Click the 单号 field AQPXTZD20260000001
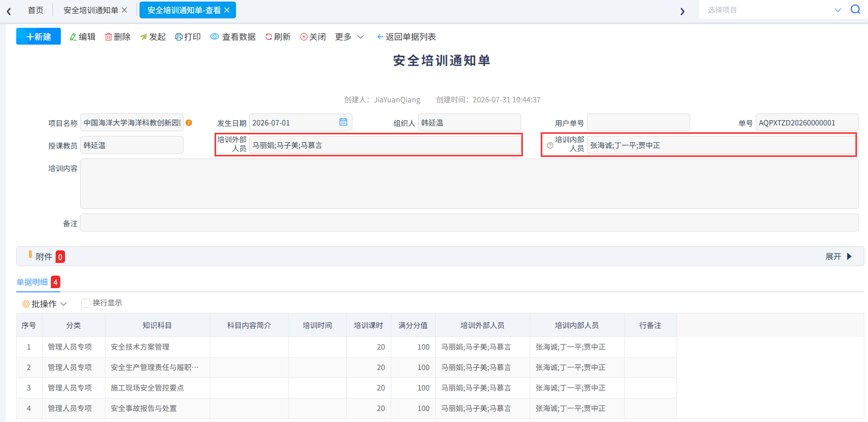This screenshot has width=868, height=422. click(x=807, y=123)
